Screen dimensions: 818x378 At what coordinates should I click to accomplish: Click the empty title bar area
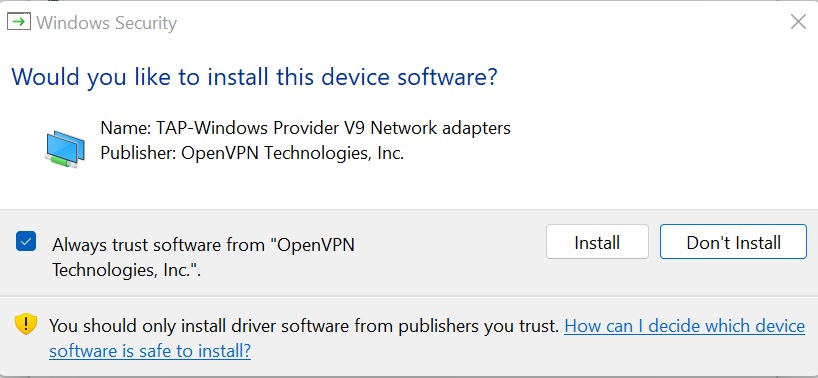click(470, 22)
